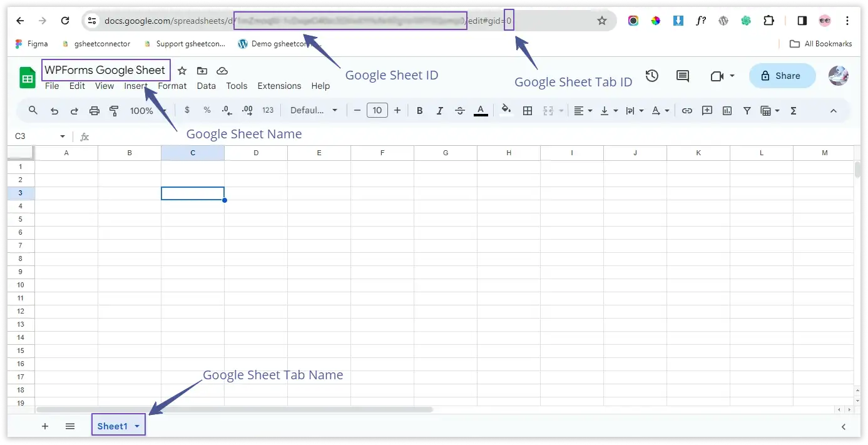Screen dimensions: 868x445
Task: Open the Data menu
Action: (x=206, y=86)
